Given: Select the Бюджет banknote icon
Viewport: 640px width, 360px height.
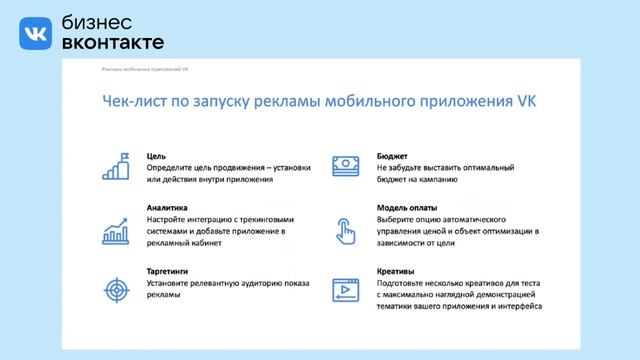Looking at the screenshot, I should [x=346, y=166].
